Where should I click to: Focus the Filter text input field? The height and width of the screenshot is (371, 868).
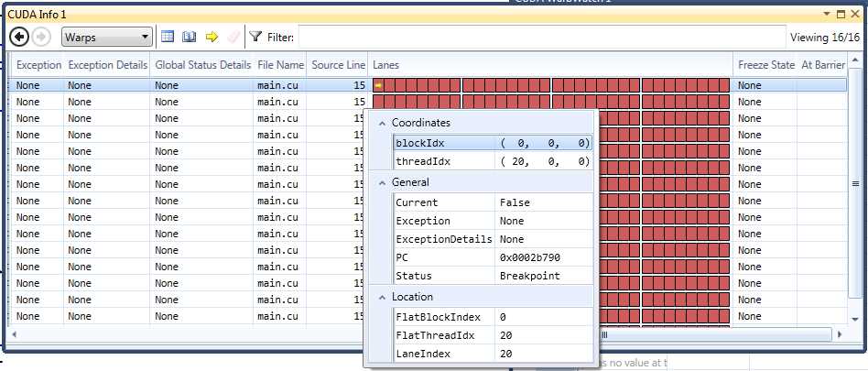coord(542,37)
